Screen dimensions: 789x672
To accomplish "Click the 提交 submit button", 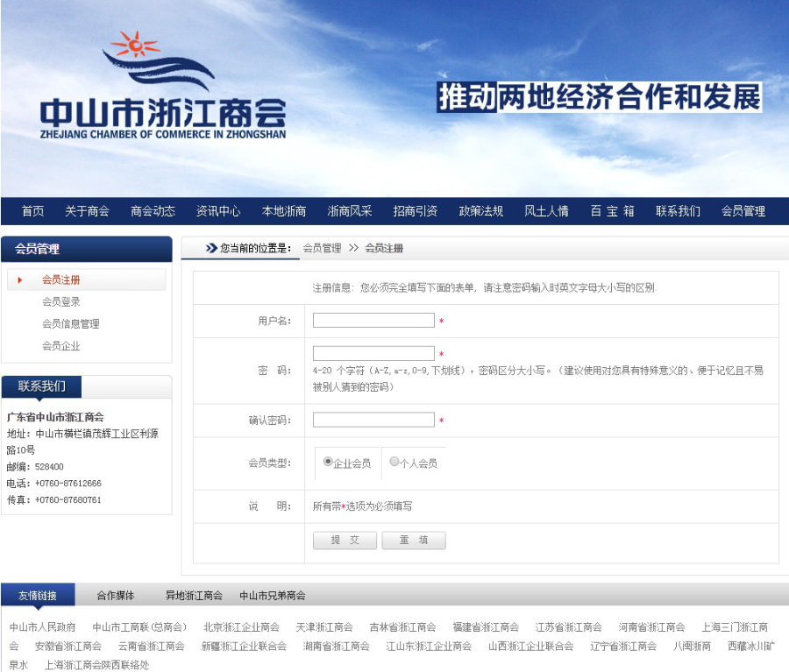I will click(x=345, y=541).
